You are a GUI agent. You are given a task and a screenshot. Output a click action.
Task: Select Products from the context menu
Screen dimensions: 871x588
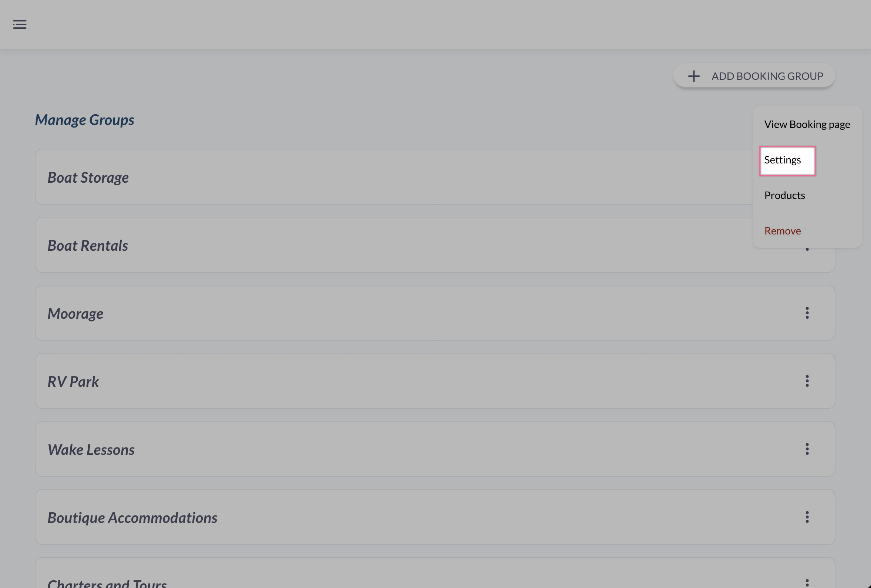784,196
